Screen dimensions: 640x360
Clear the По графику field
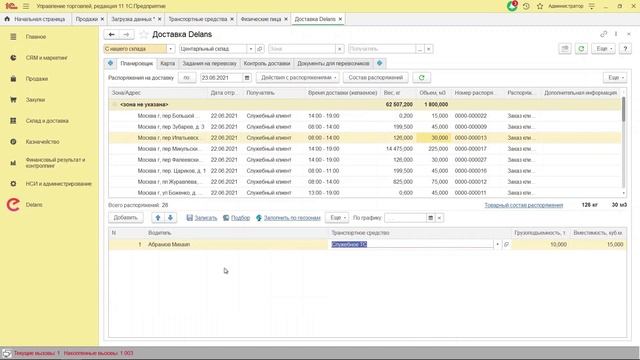[439, 218]
